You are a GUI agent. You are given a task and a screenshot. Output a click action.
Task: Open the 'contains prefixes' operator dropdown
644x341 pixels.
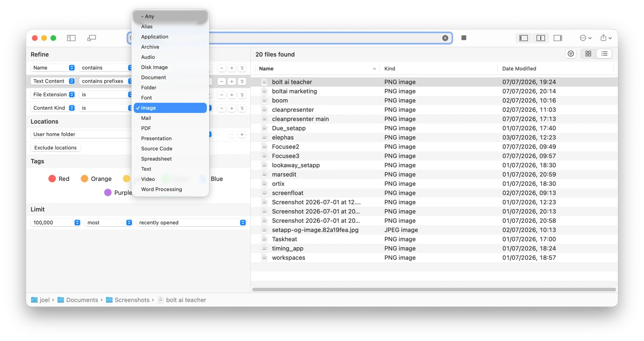click(x=106, y=81)
